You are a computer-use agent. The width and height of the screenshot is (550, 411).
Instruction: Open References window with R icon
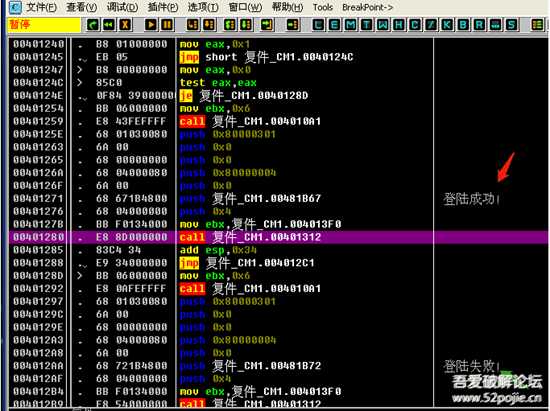tap(479, 25)
